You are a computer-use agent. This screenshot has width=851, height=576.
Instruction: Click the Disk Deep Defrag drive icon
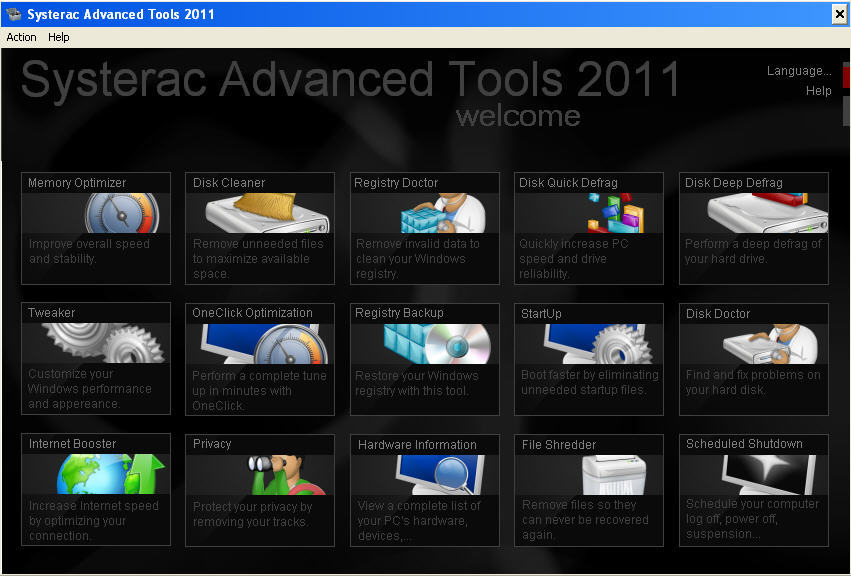767,213
